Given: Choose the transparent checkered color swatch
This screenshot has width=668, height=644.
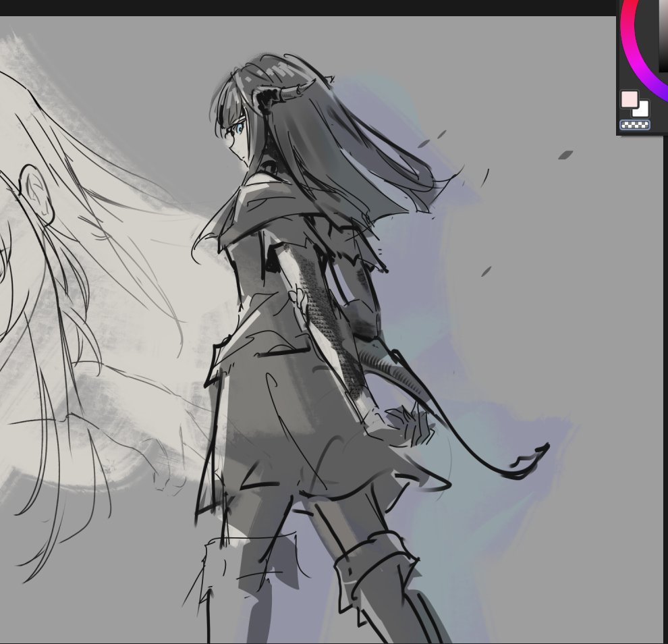Looking at the screenshot, I should [634, 125].
